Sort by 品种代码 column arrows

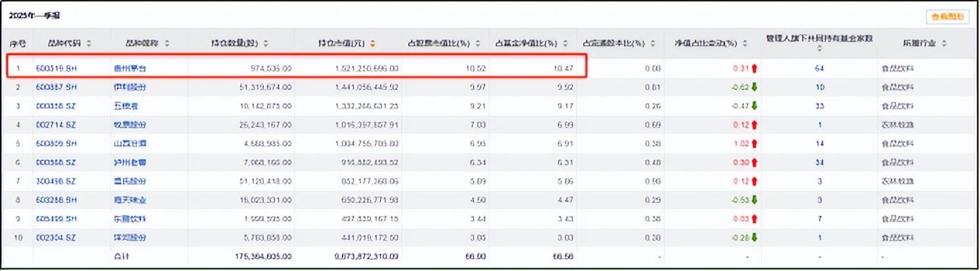click(89, 44)
